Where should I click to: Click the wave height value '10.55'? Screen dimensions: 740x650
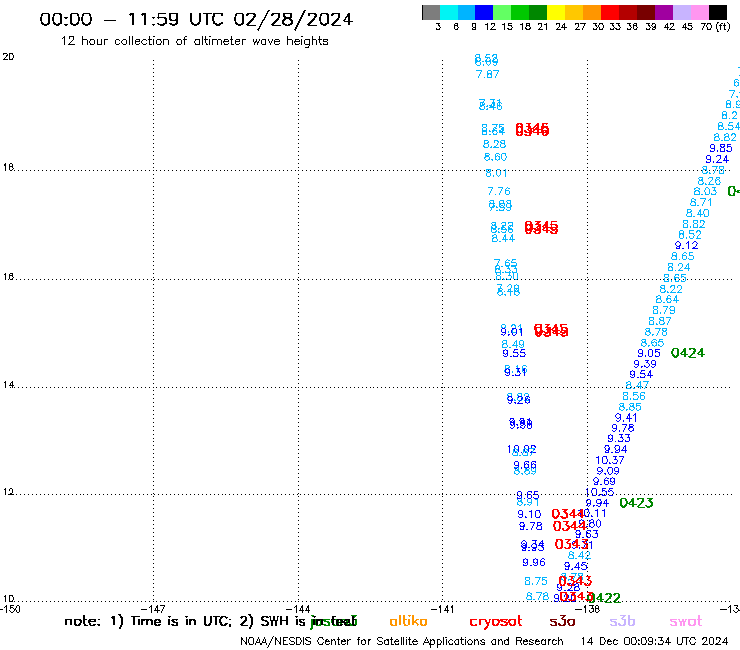click(x=600, y=492)
